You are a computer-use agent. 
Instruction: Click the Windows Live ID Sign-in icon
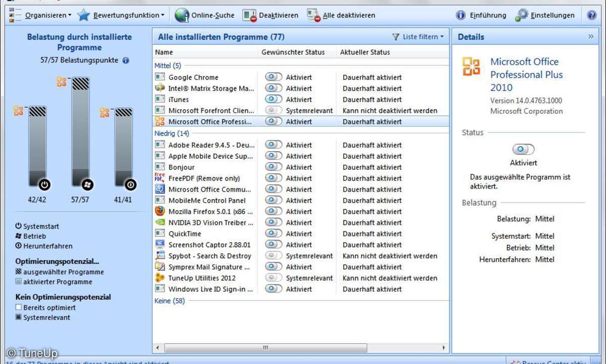(x=160, y=289)
